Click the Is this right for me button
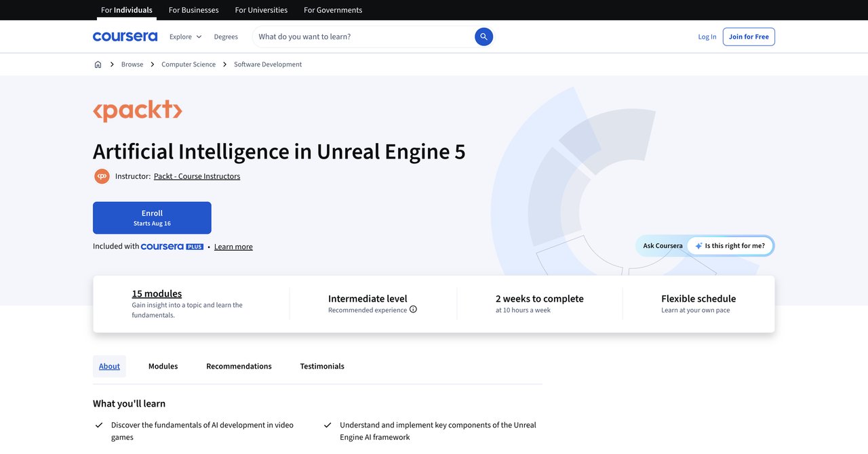This screenshot has height=454, width=868. pos(730,246)
